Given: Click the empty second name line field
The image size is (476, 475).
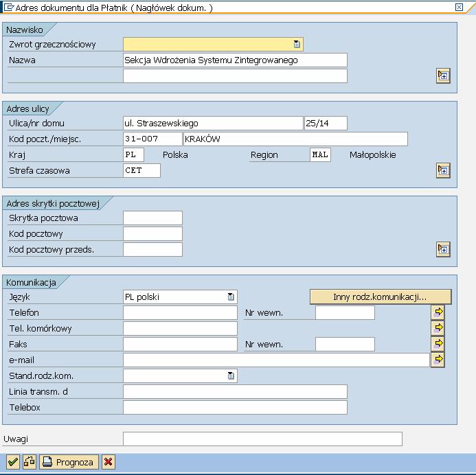Looking at the screenshot, I should pyautogui.click(x=235, y=76).
